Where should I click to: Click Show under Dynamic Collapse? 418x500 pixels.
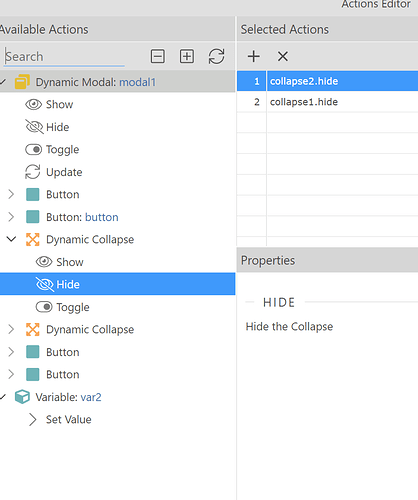click(70, 262)
